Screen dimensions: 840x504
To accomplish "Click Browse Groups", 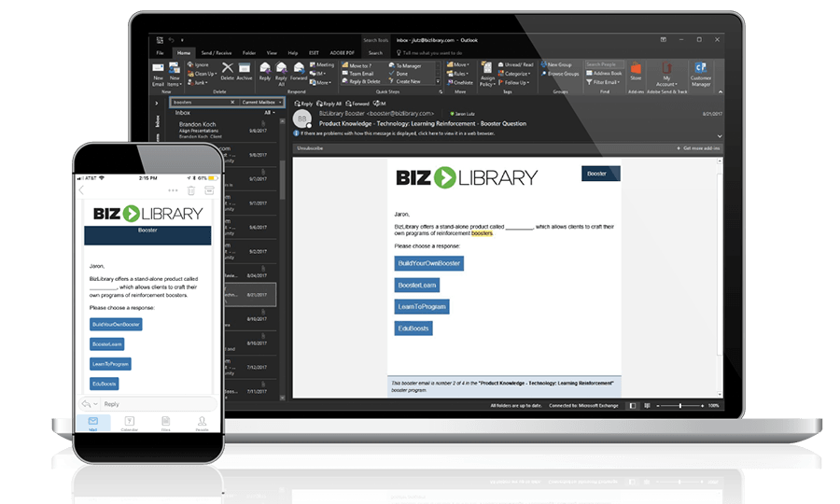I will [x=560, y=74].
